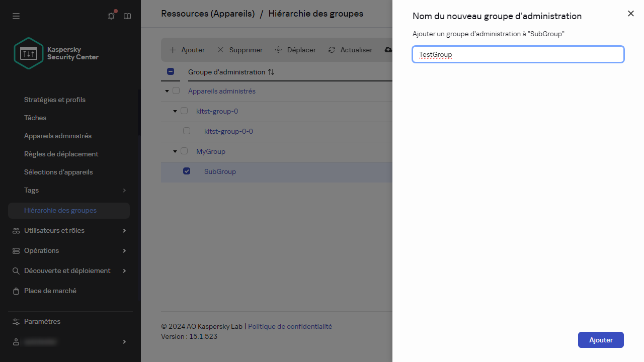Image resolution: width=644 pixels, height=362 pixels.
Task: Click the cloud upload icon in toolbar
Action: [x=388, y=50]
